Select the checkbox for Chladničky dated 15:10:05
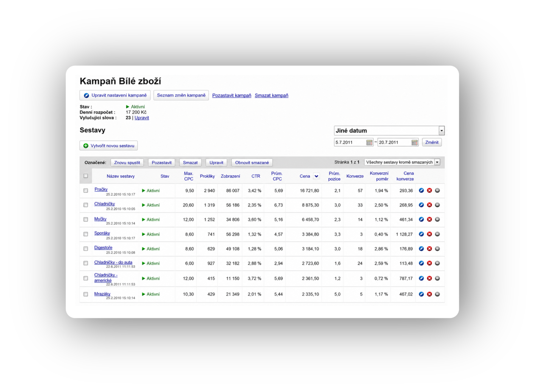536x392 pixels. coord(86,205)
